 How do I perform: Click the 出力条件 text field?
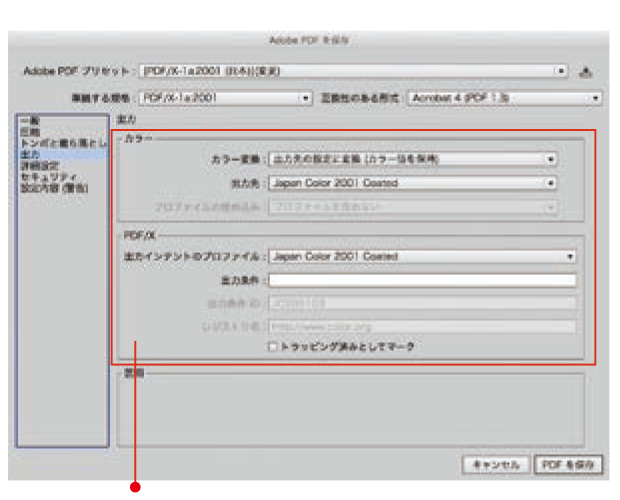(422, 280)
